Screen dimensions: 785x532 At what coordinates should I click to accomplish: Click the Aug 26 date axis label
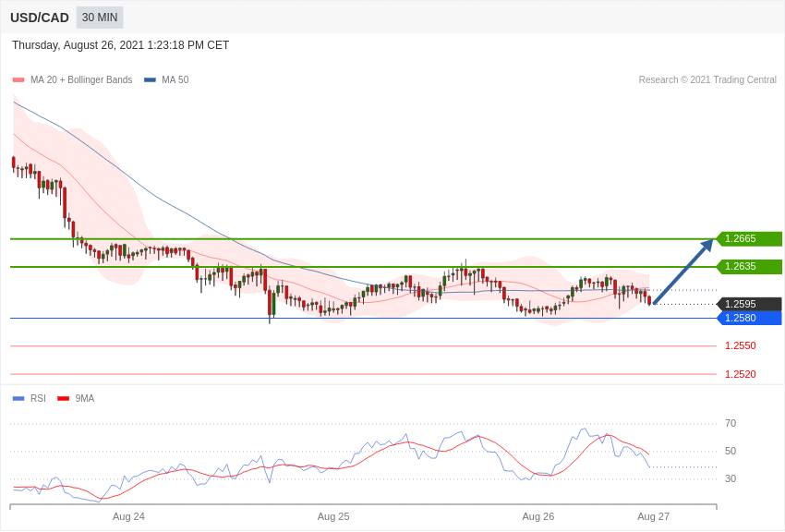pyautogui.click(x=538, y=516)
